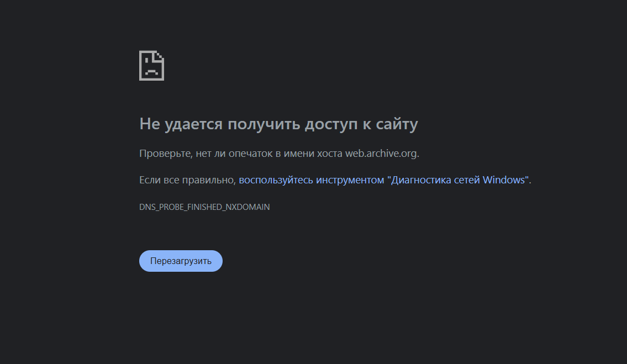This screenshot has height=364, width=627.
Task: Open the "Диагностика сетей Windows" link
Action: point(384,180)
